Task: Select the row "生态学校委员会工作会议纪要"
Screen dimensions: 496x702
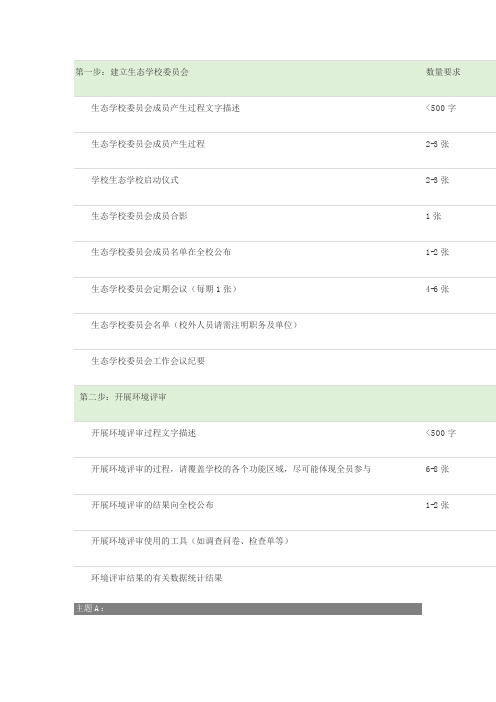Action: [x=148, y=361]
